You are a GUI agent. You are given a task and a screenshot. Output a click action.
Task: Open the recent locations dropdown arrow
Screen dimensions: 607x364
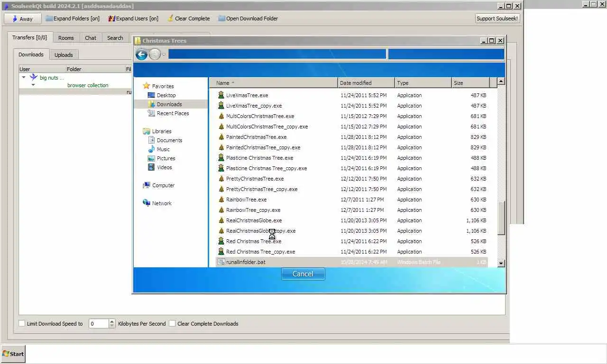(x=164, y=55)
